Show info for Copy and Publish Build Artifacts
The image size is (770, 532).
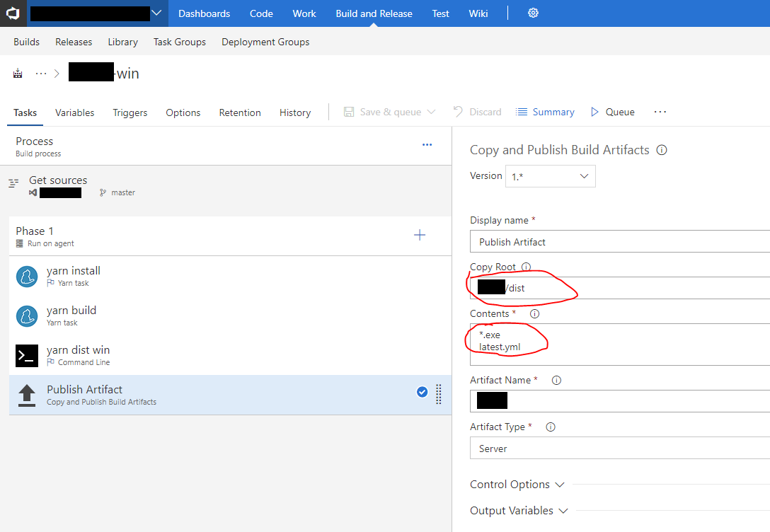pos(662,150)
